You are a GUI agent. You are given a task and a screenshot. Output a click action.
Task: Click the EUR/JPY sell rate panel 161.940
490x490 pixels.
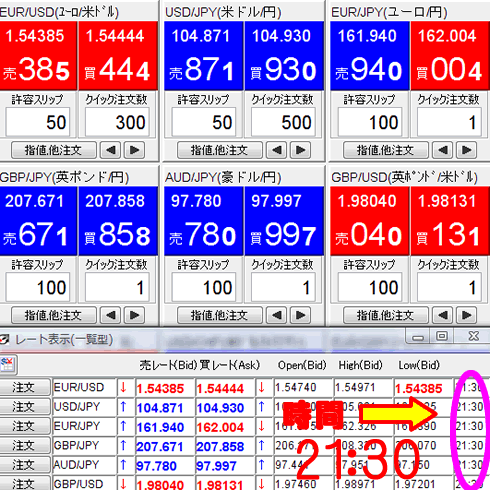[x=370, y=56]
